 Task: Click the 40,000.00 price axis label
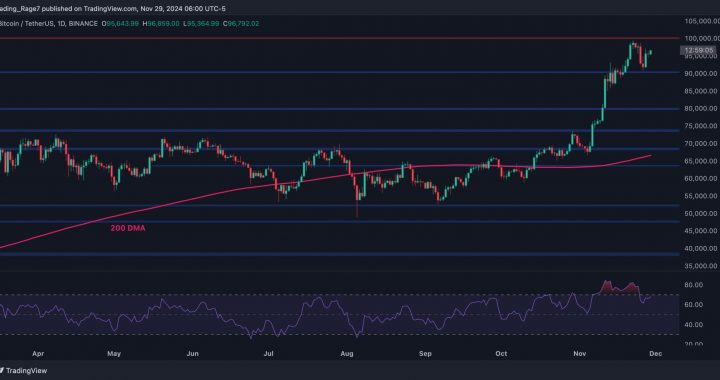tap(700, 248)
